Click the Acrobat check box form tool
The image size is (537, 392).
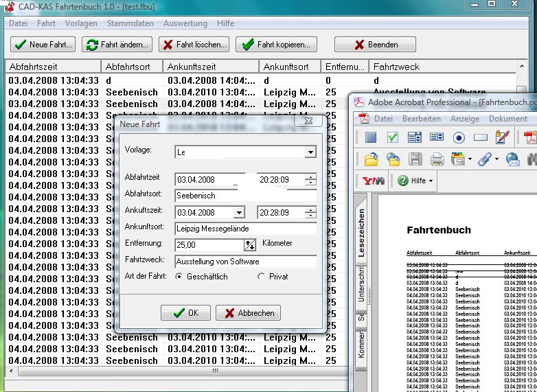pyautogui.click(x=392, y=137)
